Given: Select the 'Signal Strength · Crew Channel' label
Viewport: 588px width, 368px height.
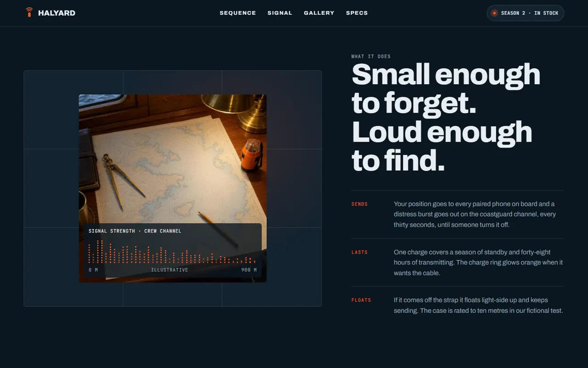Looking at the screenshot, I should point(135,231).
